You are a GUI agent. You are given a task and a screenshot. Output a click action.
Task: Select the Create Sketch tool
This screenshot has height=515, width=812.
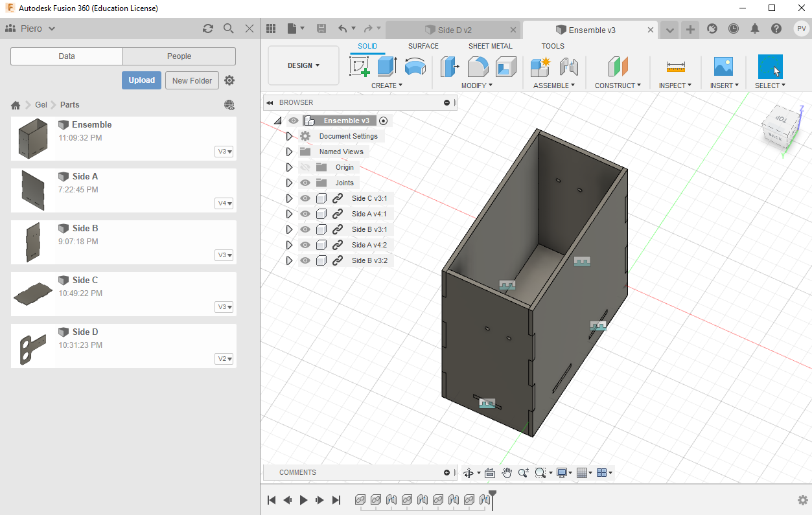360,67
